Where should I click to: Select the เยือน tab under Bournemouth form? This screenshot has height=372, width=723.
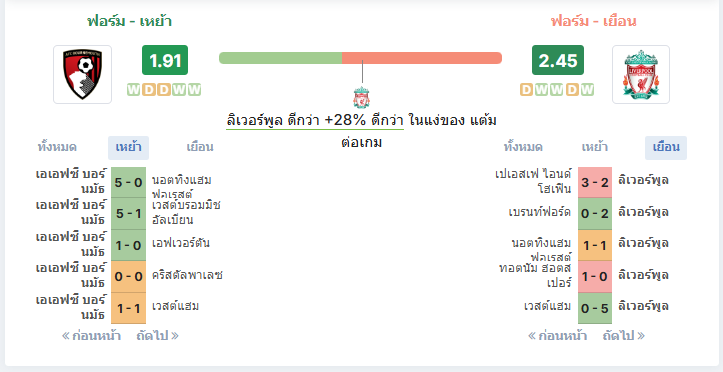click(200, 148)
